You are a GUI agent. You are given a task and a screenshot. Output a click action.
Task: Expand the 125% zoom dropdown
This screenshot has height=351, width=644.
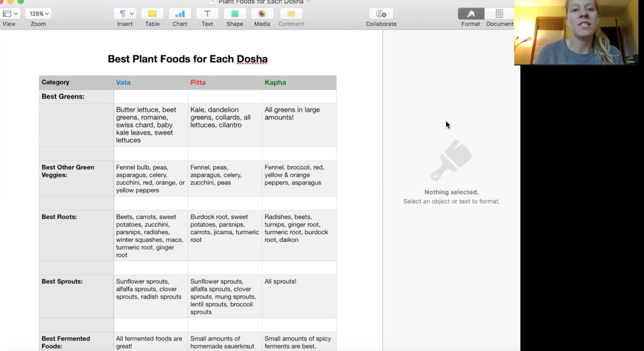38,14
